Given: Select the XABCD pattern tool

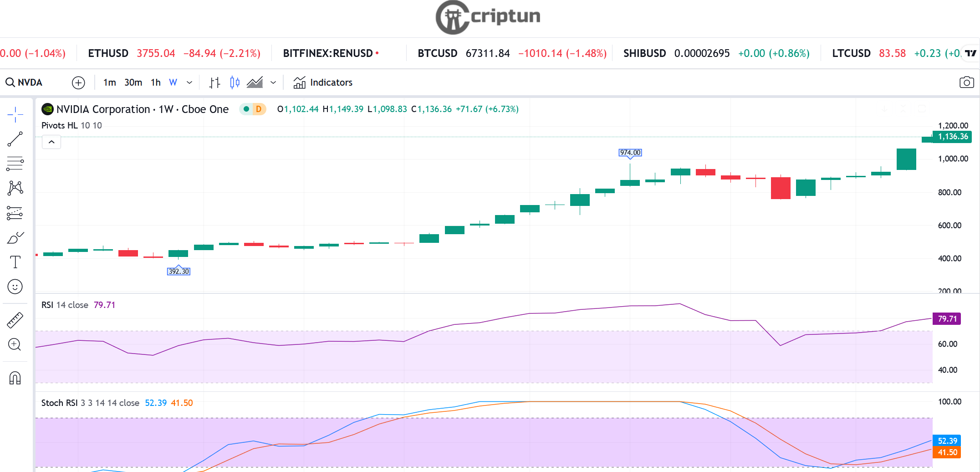Looking at the screenshot, I should pyautogui.click(x=15, y=188).
